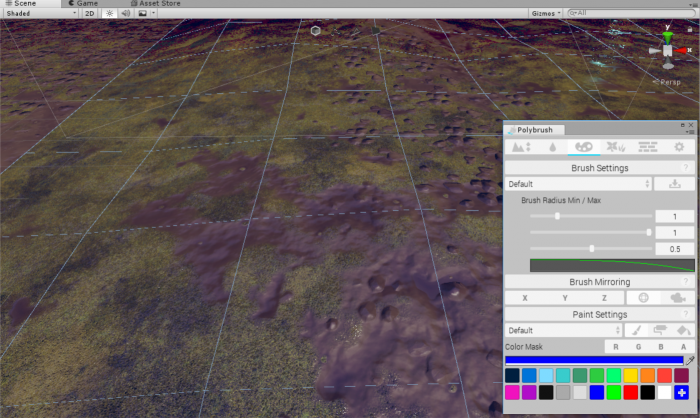This screenshot has width=700, height=418.
Task: Select the Smooth mode droplet icon
Action: (x=551, y=147)
